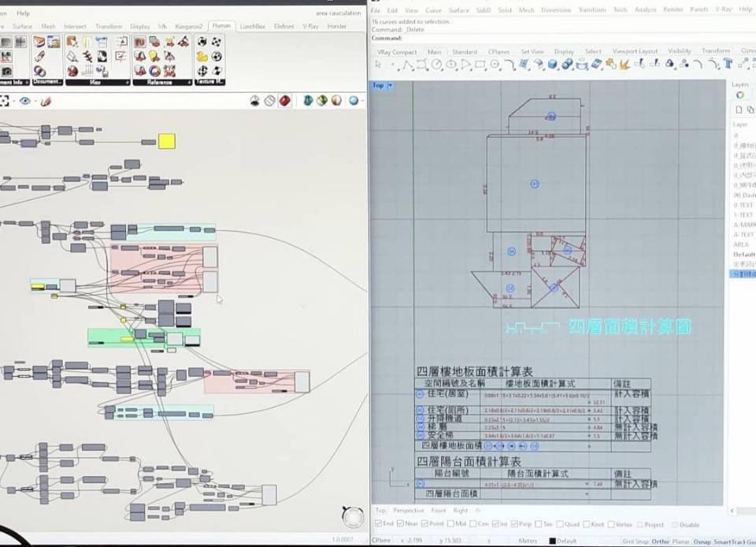This screenshot has width=756, height=547.
Task: Switch to the CPlanes toolbar tab
Action: (x=498, y=51)
